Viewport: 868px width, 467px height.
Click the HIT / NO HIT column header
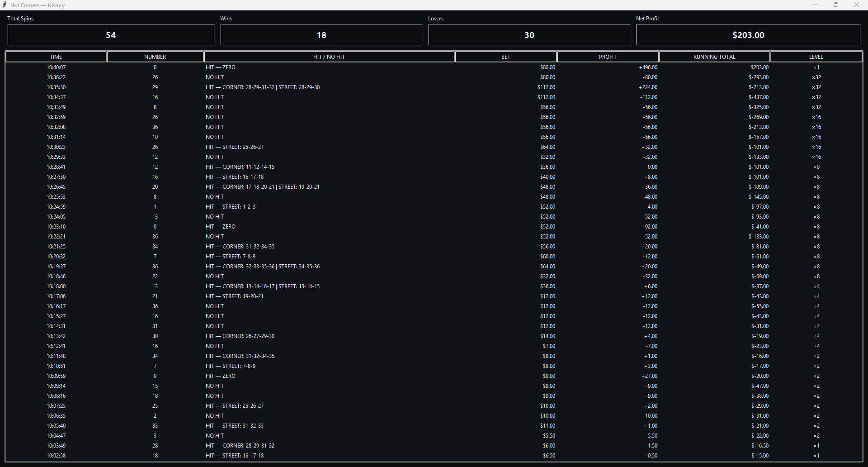pyautogui.click(x=329, y=57)
